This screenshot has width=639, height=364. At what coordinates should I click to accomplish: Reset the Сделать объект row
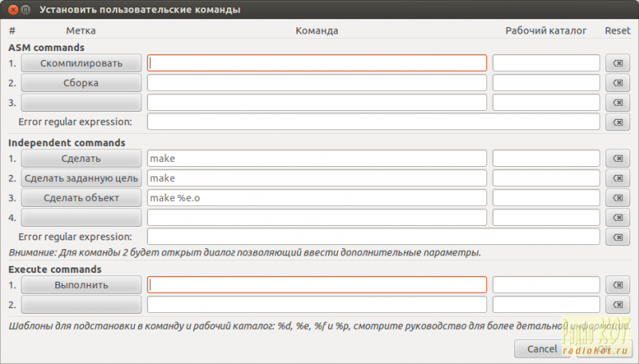(617, 198)
